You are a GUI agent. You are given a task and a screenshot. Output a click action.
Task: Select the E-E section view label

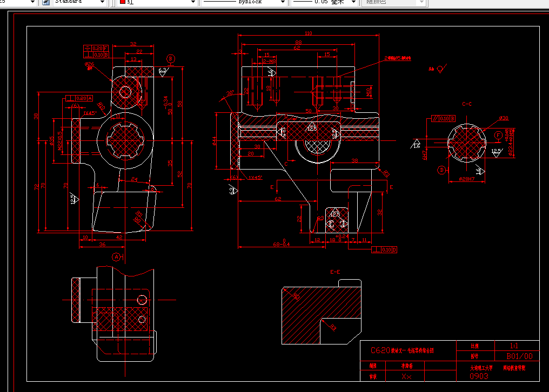(x=335, y=272)
